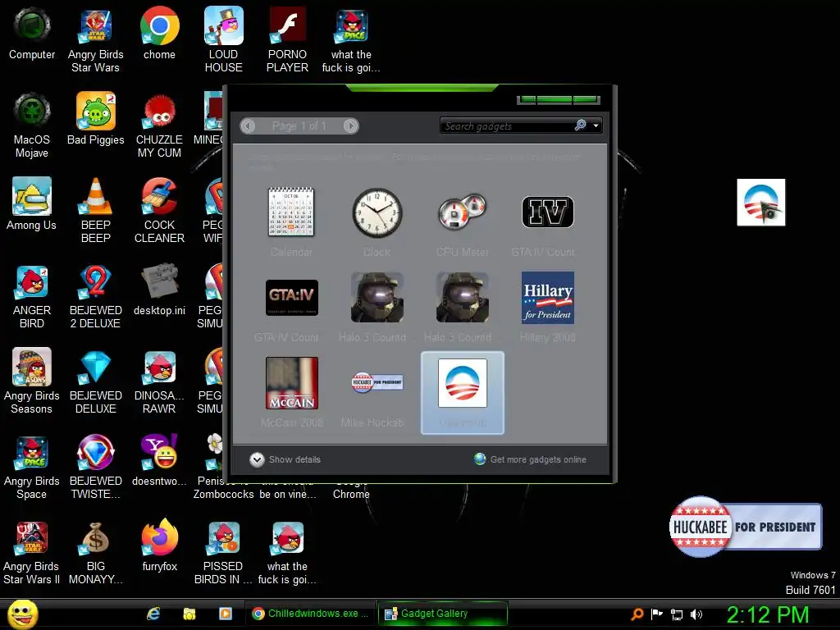Open the smiley Start button

[x=22, y=614]
